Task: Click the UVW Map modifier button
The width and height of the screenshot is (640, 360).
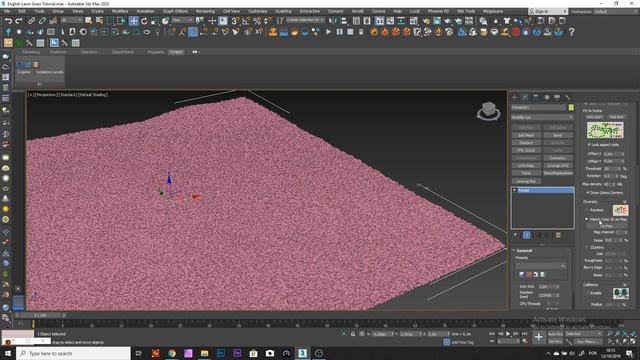Action: [x=526, y=166]
